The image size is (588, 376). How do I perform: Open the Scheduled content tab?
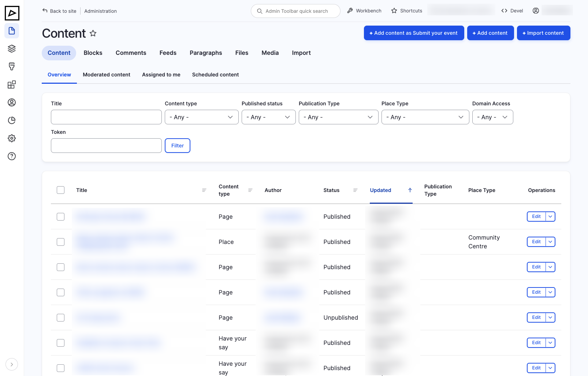(215, 75)
